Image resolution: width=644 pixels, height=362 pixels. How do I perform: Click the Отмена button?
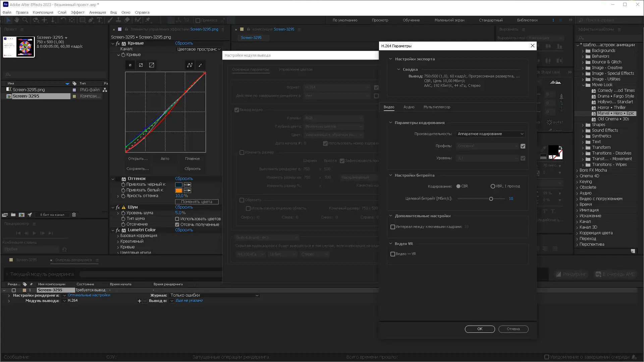point(513,329)
